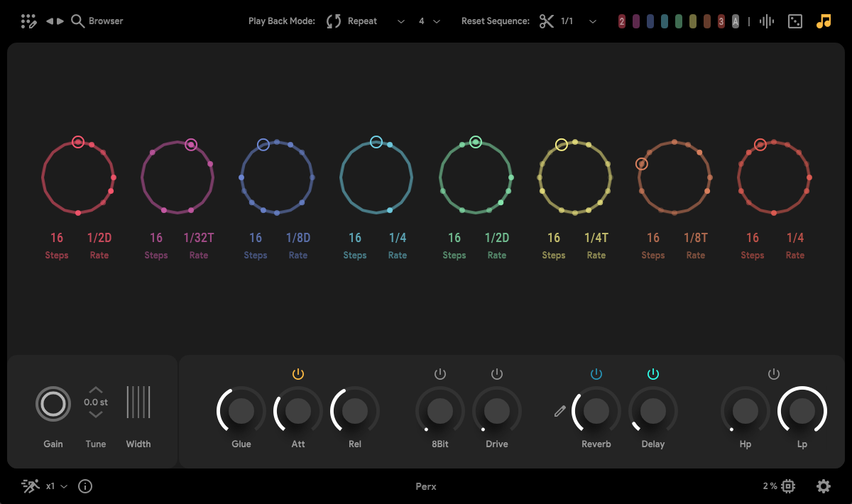Open the settings gear icon
Screen dimensions: 852x504
(824, 486)
